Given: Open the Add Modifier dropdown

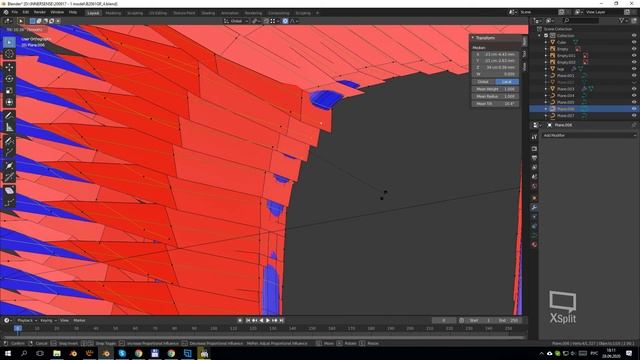Looking at the screenshot, I should (589, 135).
